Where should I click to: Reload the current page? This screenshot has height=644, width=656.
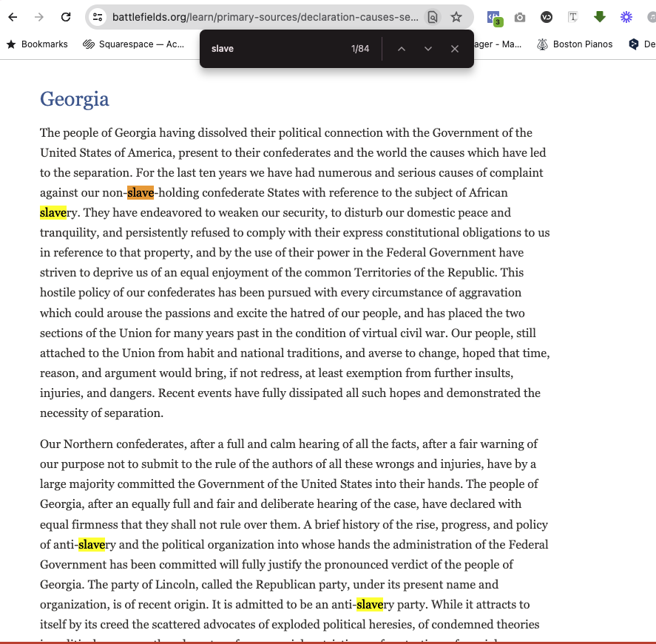66,17
